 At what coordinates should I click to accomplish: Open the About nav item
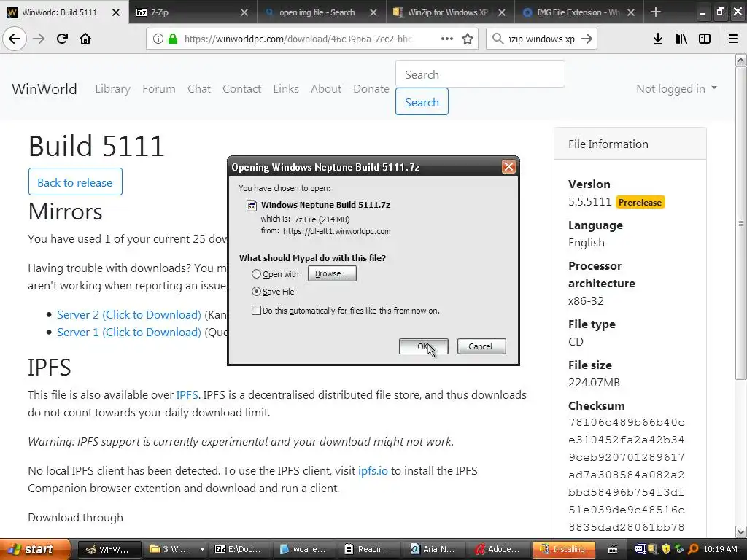click(326, 88)
